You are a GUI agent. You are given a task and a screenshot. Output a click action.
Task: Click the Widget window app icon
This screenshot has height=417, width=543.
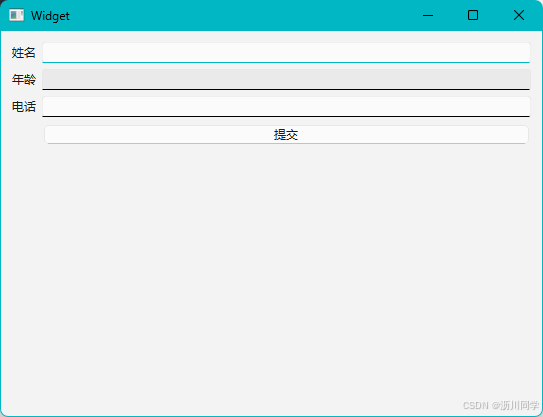16,15
